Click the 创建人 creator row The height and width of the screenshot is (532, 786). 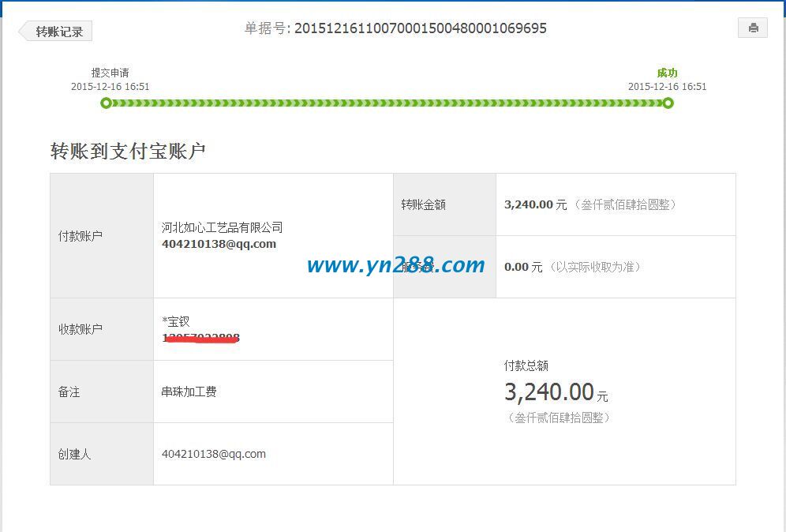point(73,454)
